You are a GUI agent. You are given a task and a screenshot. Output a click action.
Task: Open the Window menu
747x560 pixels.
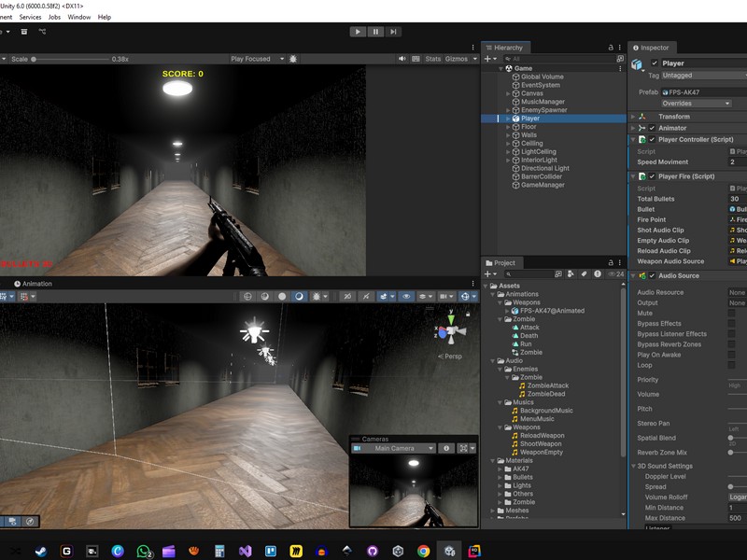pos(79,17)
